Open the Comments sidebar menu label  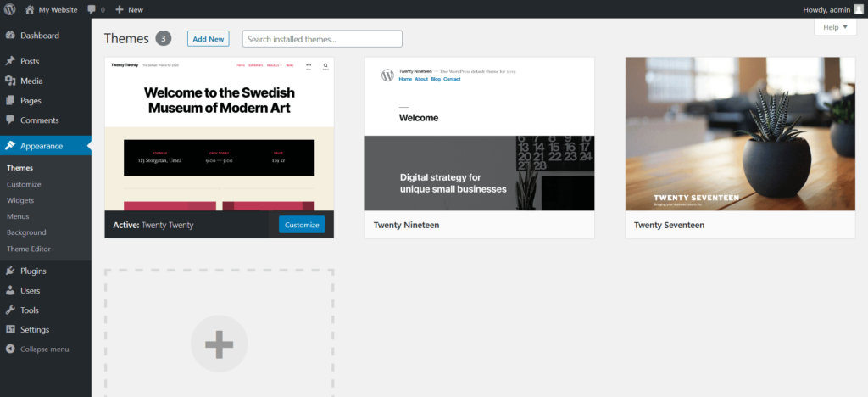click(39, 120)
